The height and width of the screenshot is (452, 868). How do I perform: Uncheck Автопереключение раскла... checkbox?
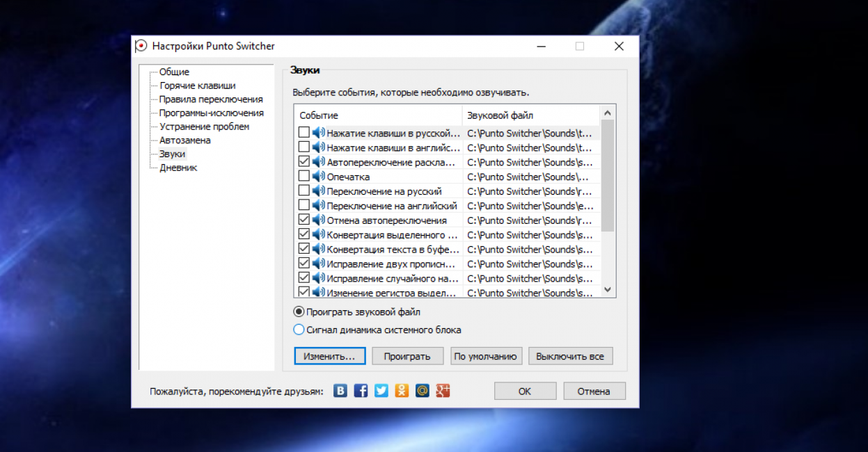point(304,162)
